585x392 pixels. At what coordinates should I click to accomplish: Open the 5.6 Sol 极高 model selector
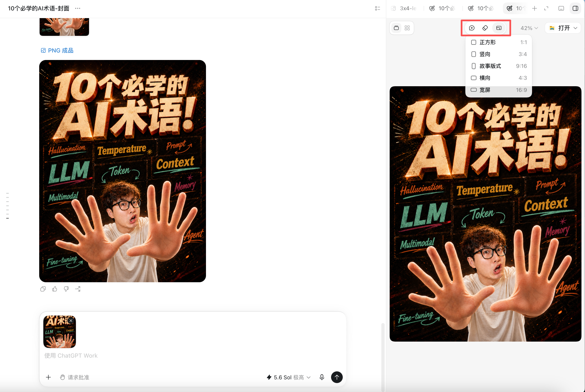289,377
